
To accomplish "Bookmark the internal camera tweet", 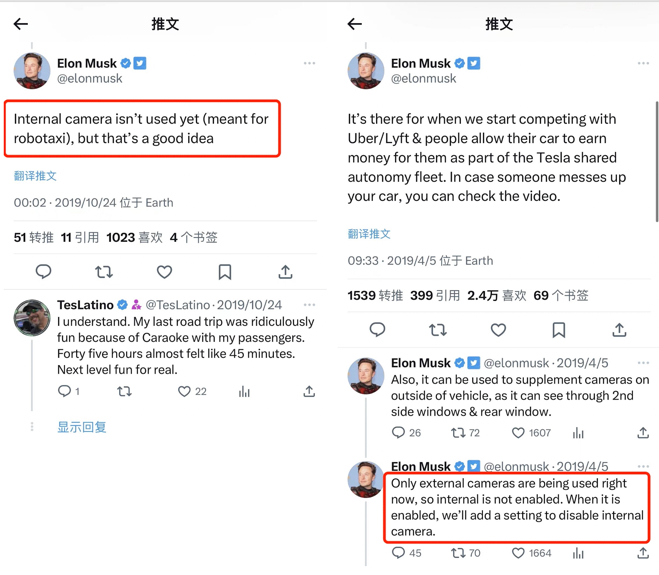I will click(x=225, y=272).
